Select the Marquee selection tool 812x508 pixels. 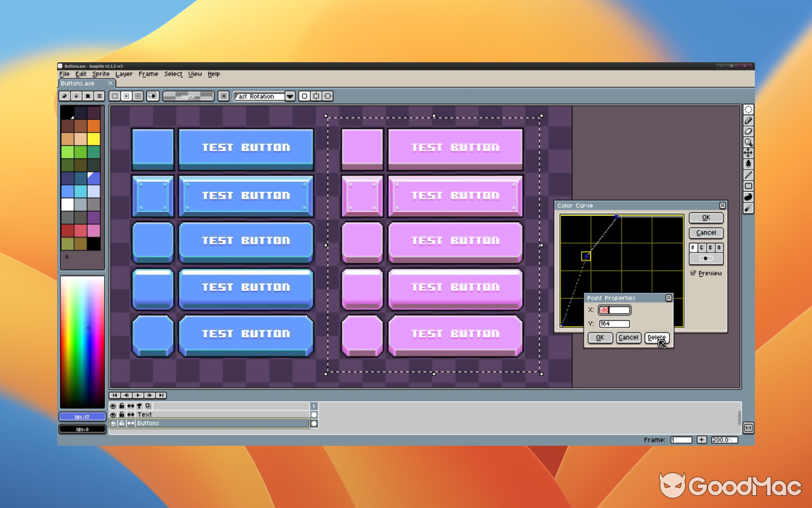click(749, 109)
